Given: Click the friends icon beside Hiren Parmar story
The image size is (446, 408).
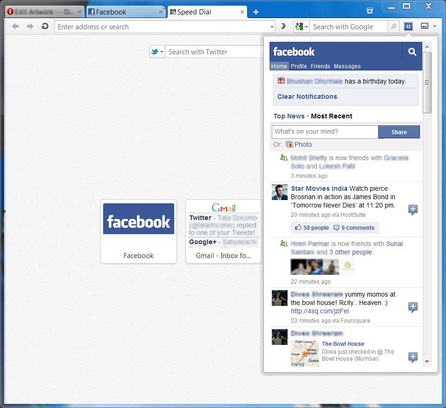Looking at the screenshot, I should coord(284,244).
